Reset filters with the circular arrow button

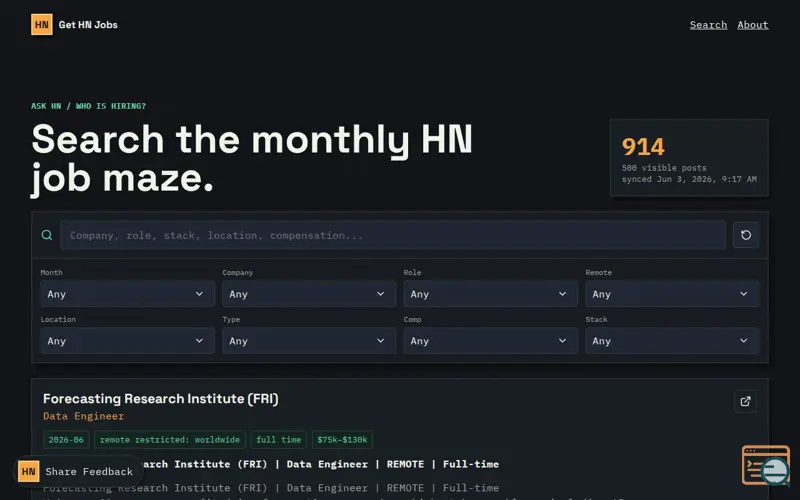[746, 235]
